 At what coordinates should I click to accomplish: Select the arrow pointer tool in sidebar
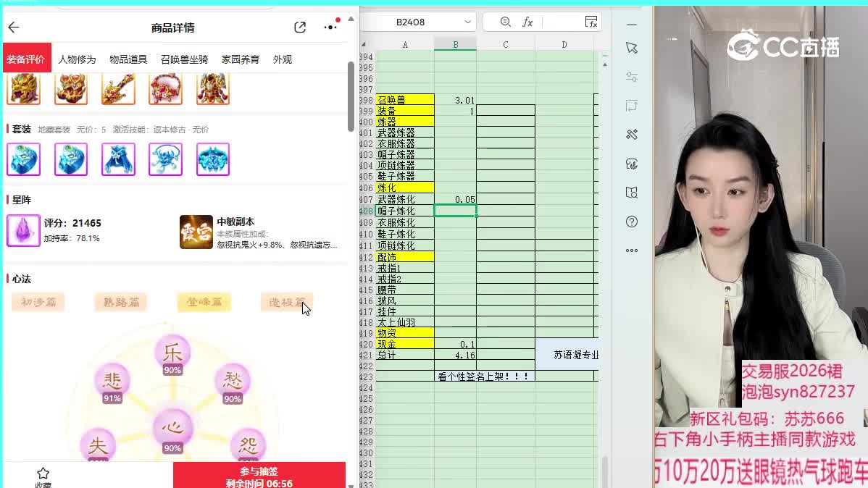[x=632, y=48]
